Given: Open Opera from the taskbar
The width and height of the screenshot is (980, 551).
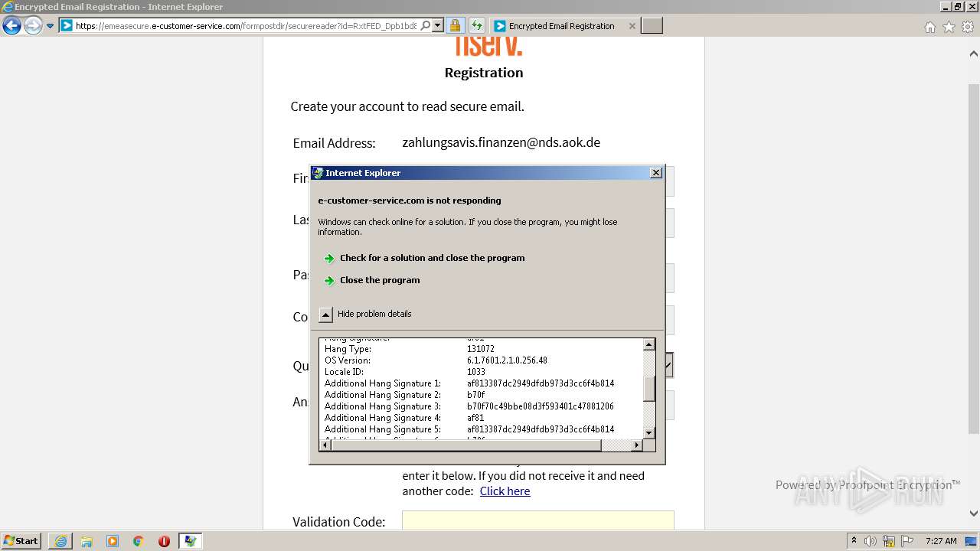Looking at the screenshot, I should [x=164, y=541].
